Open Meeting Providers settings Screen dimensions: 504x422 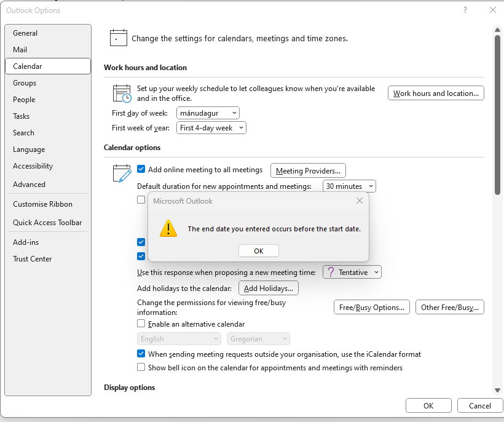click(308, 170)
